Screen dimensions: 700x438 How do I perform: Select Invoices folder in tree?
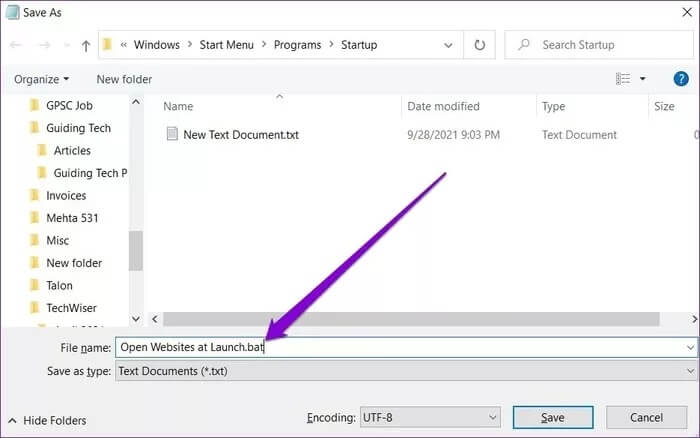66,196
